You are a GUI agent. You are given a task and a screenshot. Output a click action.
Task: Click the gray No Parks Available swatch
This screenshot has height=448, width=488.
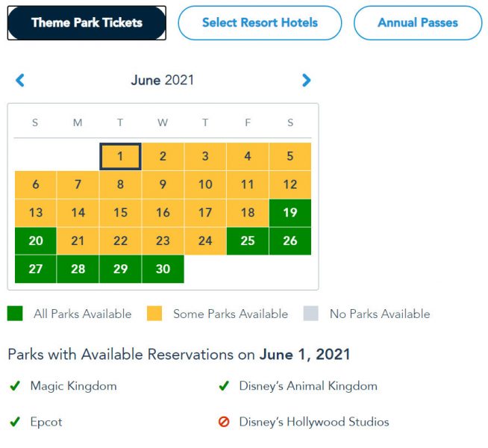coord(311,314)
